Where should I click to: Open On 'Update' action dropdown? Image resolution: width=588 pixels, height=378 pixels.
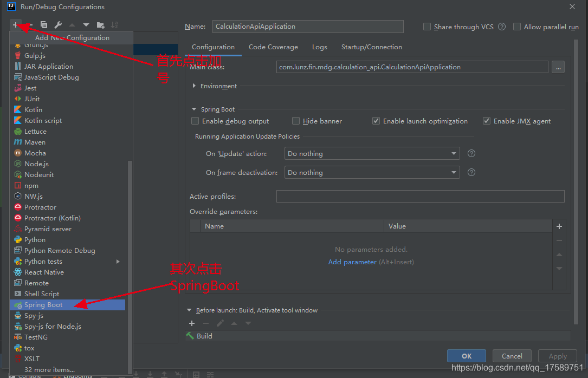372,154
